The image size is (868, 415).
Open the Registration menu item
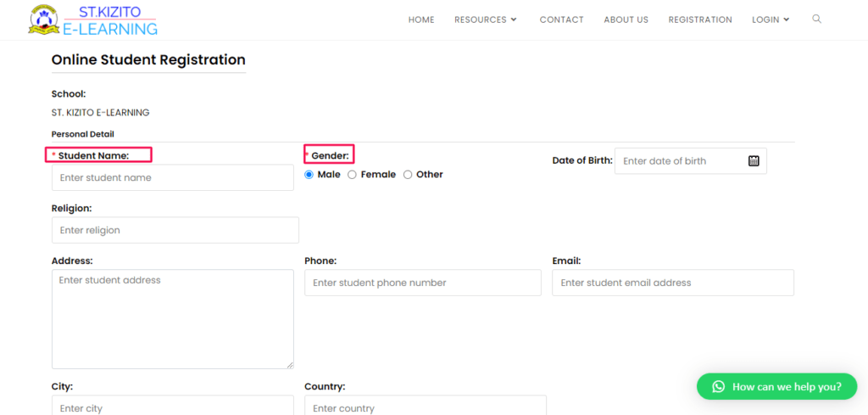coord(699,20)
